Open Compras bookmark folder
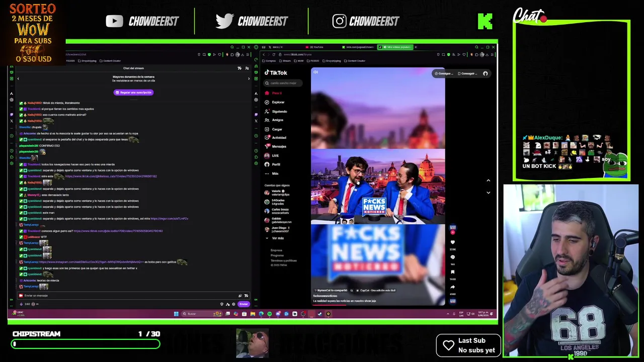Image resolution: width=644 pixels, height=362 pixels. pos(269,61)
